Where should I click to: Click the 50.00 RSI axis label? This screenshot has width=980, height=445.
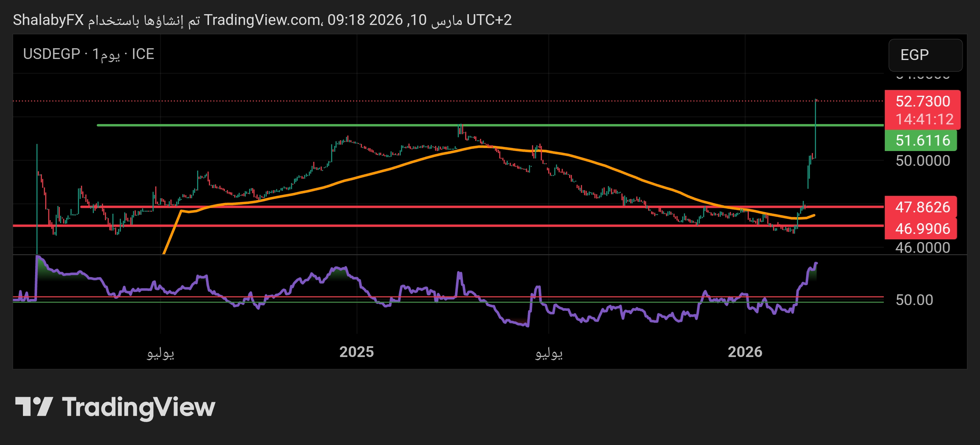click(914, 300)
